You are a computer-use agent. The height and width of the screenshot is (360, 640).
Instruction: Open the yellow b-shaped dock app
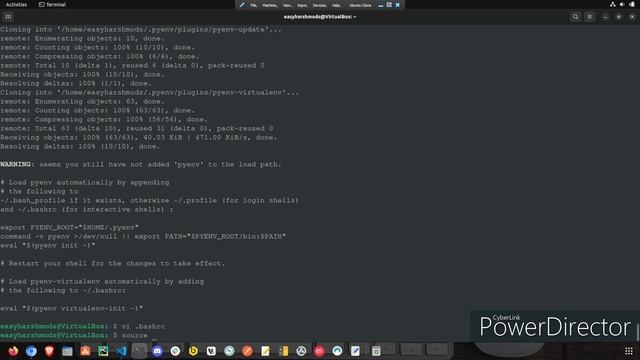tap(193, 351)
